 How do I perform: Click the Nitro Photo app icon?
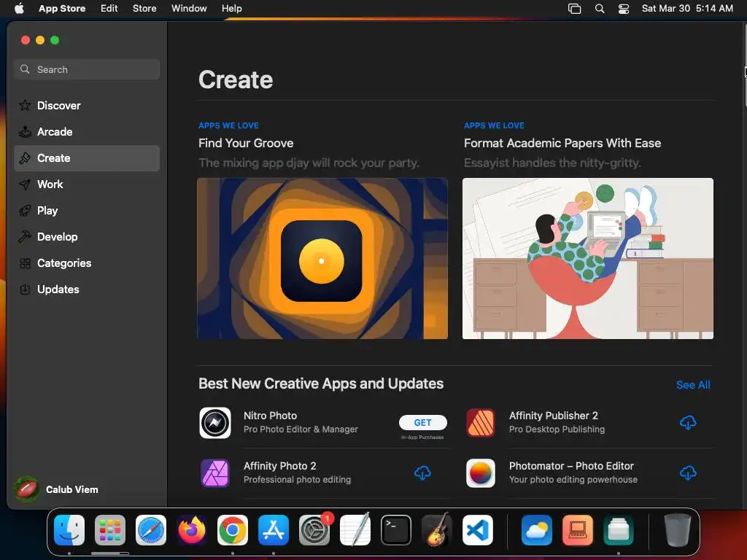215,423
